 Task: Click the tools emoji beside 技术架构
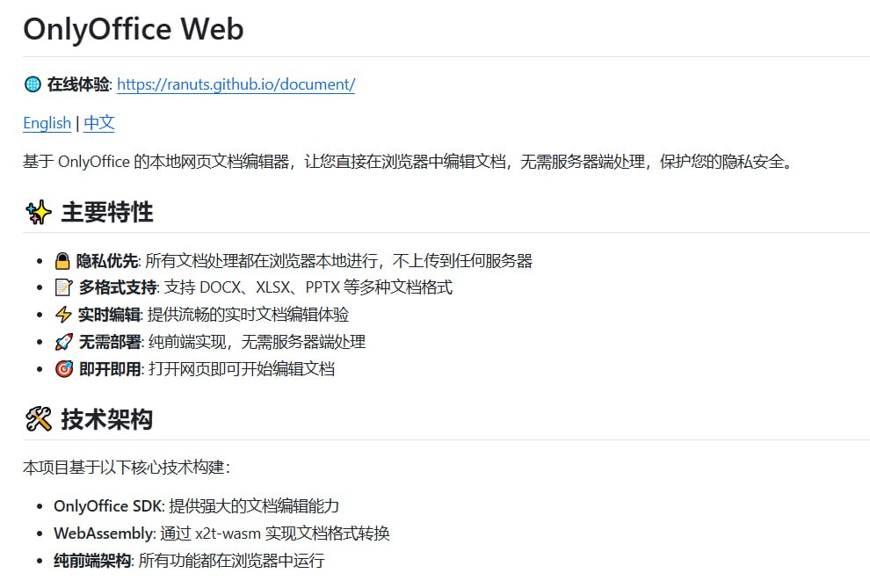click(39, 419)
